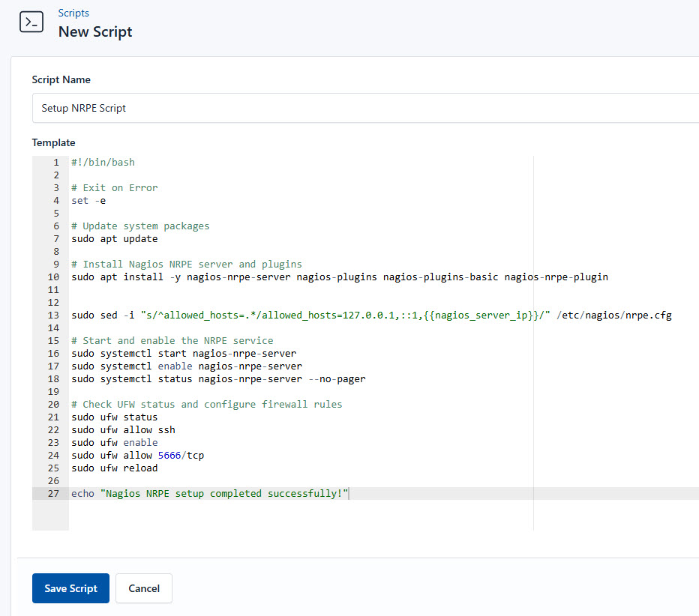Click the ufw allow 5666/tcp line
The height and width of the screenshot is (616, 699).
coord(136,455)
